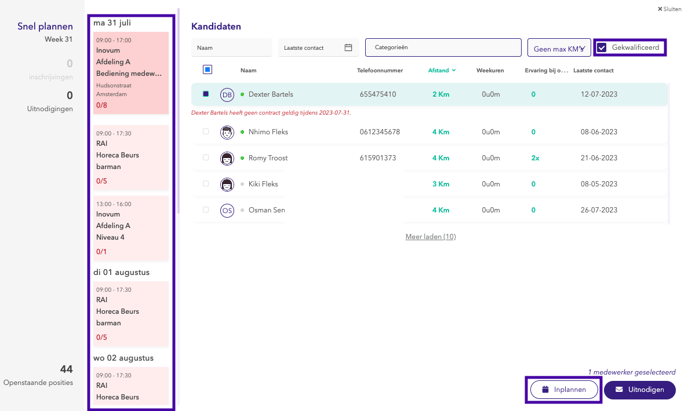Click the Laatste contact column header
This screenshot has width=688, height=411.
(x=593, y=70)
